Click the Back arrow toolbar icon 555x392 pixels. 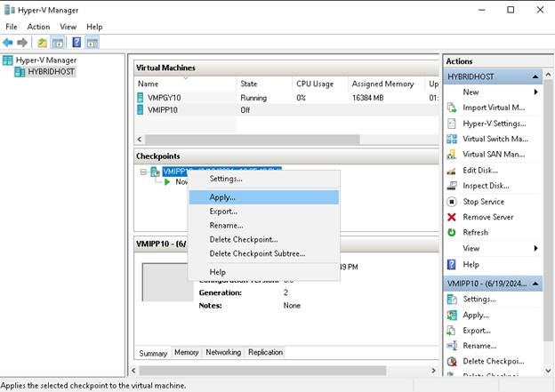(8, 43)
